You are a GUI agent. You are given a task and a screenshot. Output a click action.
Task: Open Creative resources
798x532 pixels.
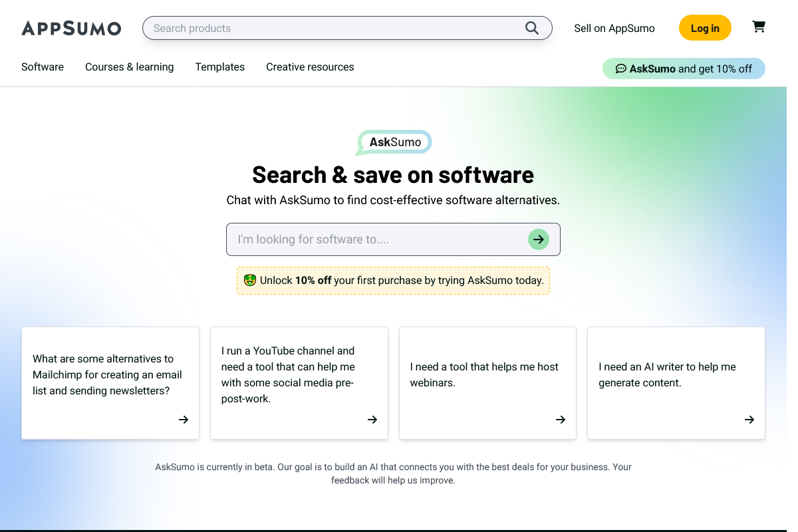pos(310,66)
